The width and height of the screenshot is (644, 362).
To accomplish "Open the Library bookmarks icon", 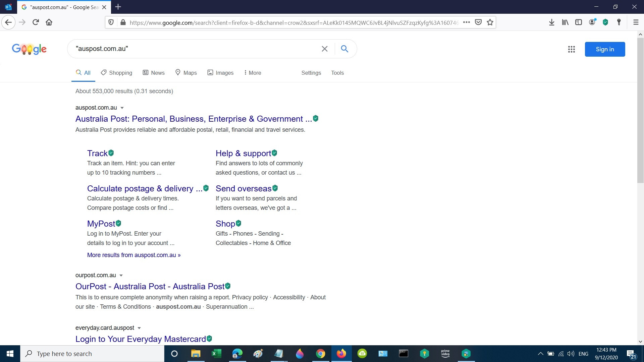I will point(565,22).
